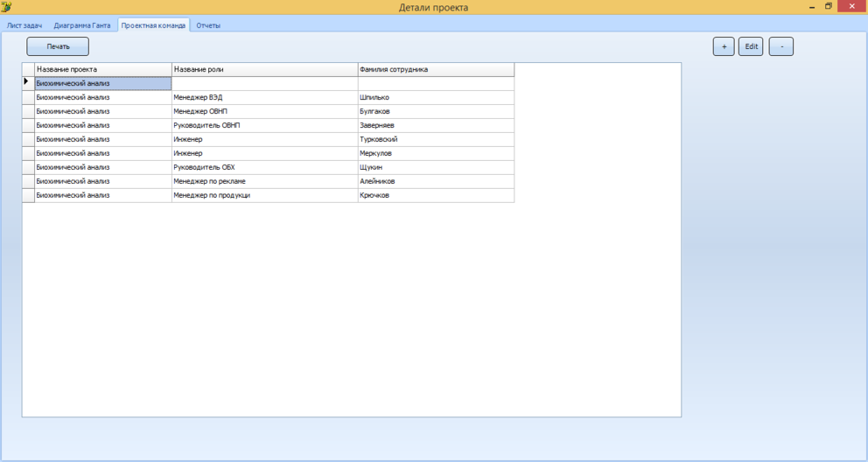Select the Менеджер по продукци role cell
The width and height of the screenshot is (868, 462).
point(264,195)
